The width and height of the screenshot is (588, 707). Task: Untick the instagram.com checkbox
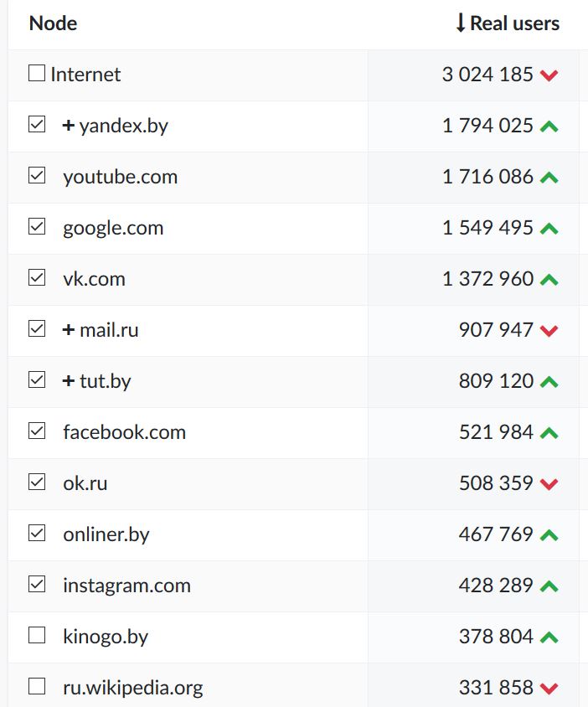37,585
